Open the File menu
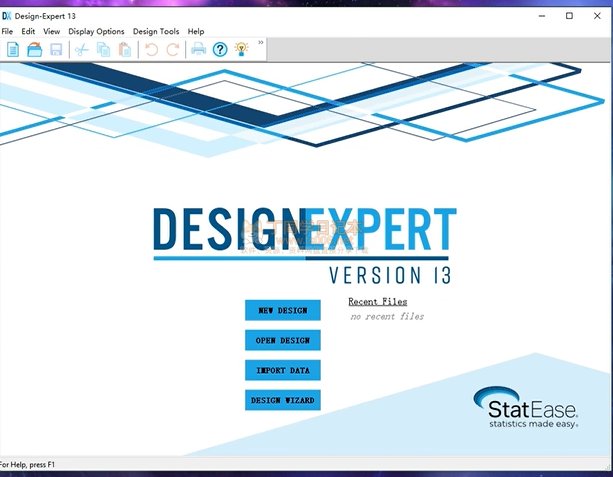613x477 pixels. [x=7, y=31]
